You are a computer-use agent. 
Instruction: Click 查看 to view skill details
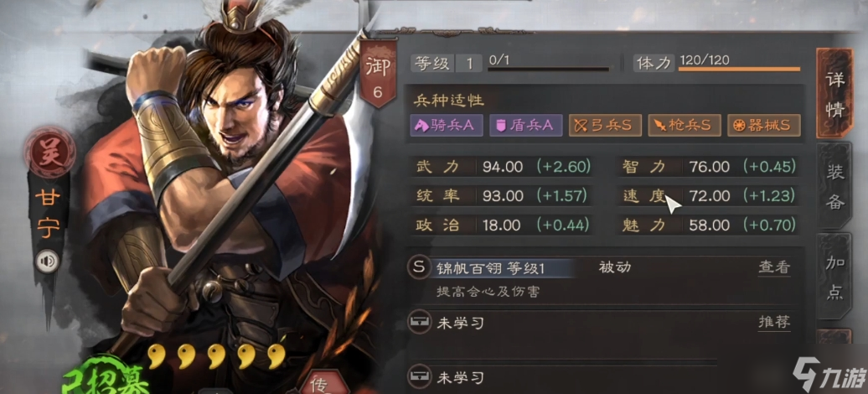(x=774, y=267)
